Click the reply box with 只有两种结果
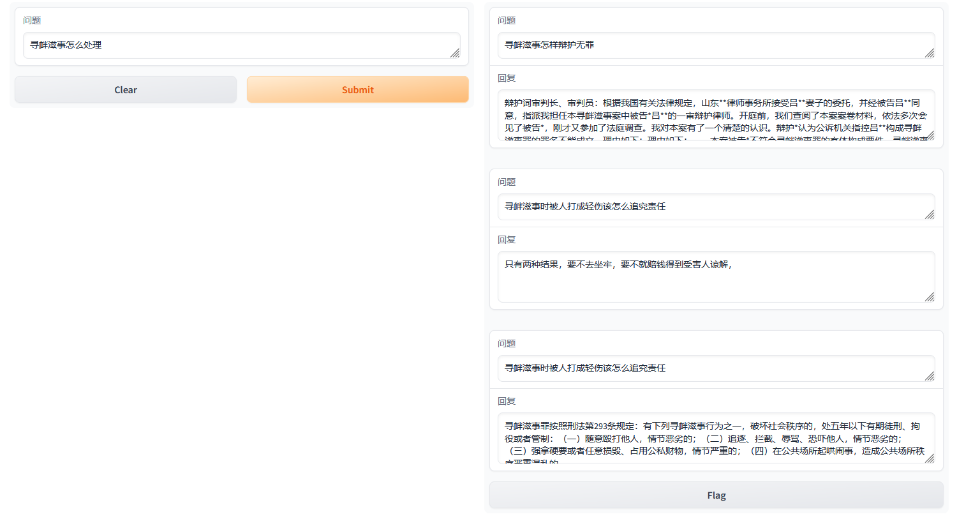The height and width of the screenshot is (521, 980). [716, 276]
